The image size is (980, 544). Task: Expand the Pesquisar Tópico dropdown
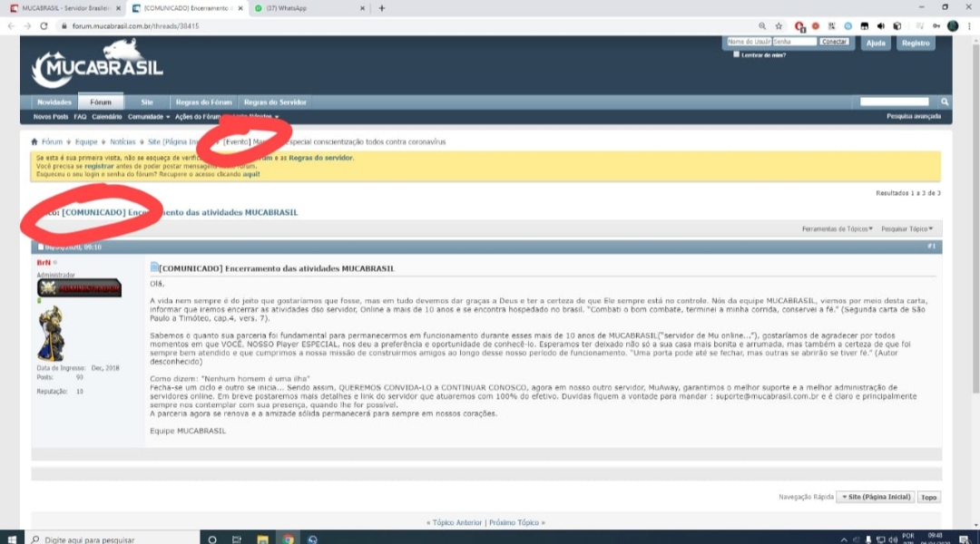click(x=906, y=228)
